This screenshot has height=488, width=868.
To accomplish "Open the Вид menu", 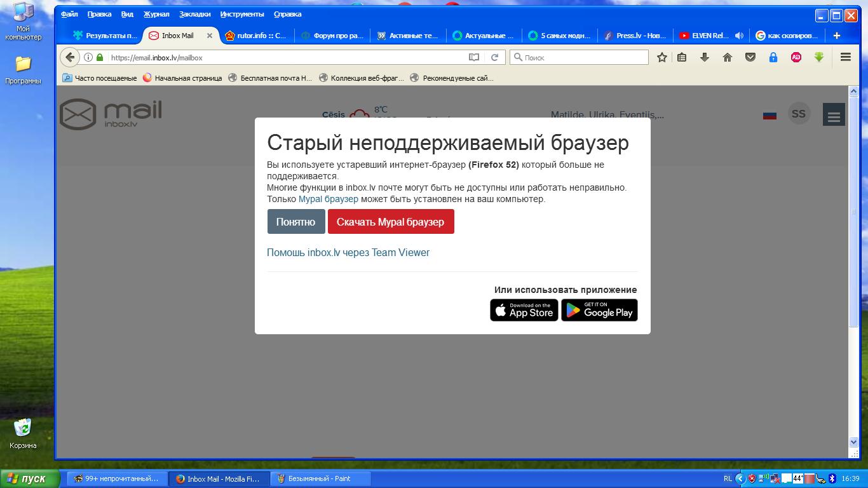I will (127, 14).
